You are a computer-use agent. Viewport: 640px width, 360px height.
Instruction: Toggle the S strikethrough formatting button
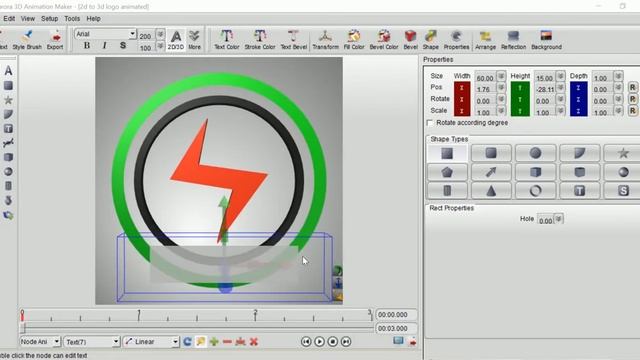point(123,46)
